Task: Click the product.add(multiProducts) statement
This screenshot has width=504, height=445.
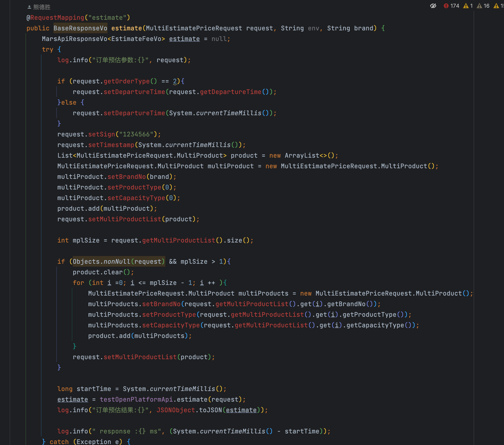Action: click(x=140, y=336)
